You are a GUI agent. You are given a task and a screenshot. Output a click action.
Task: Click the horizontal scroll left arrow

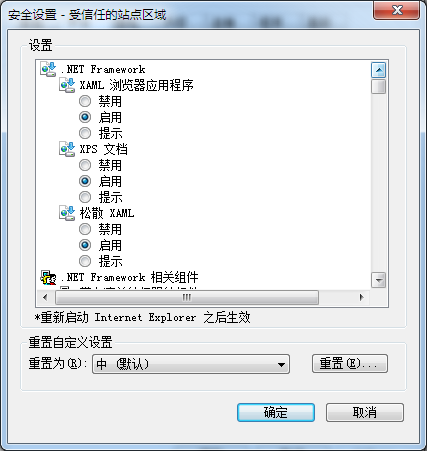(x=45, y=297)
